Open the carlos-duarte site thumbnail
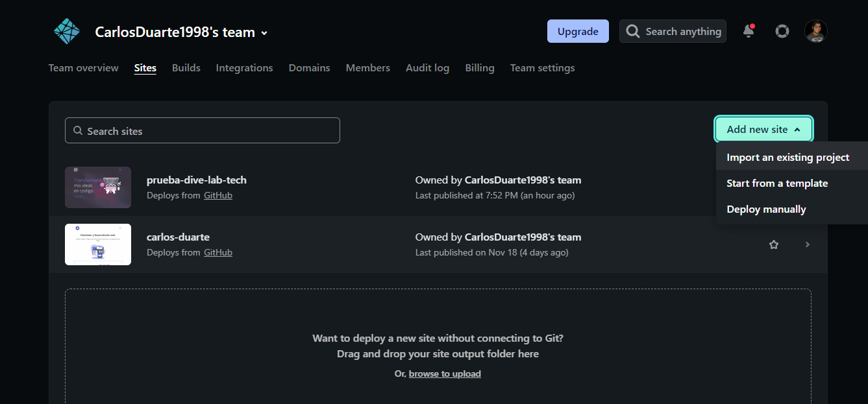 pyautogui.click(x=98, y=244)
